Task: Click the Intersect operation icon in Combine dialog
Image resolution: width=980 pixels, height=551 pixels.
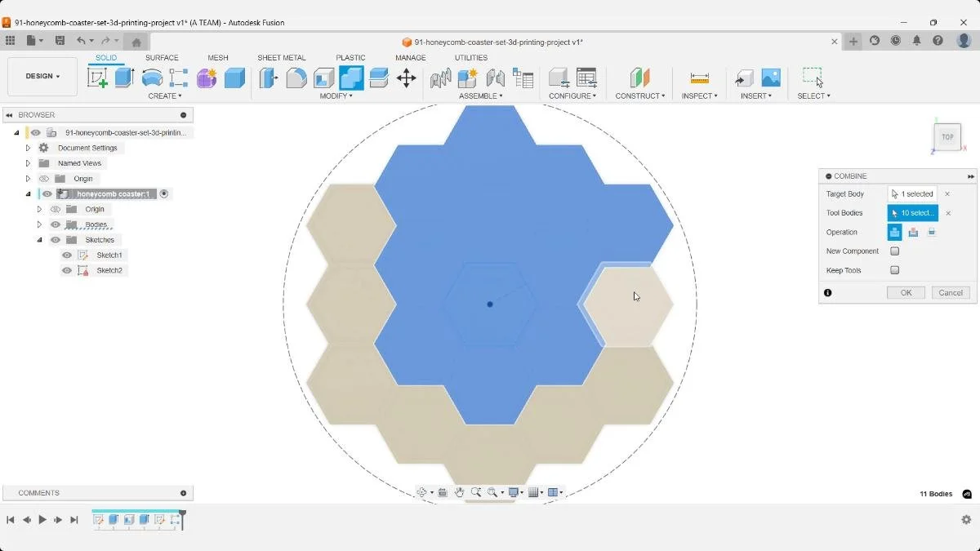Action: [932, 232]
